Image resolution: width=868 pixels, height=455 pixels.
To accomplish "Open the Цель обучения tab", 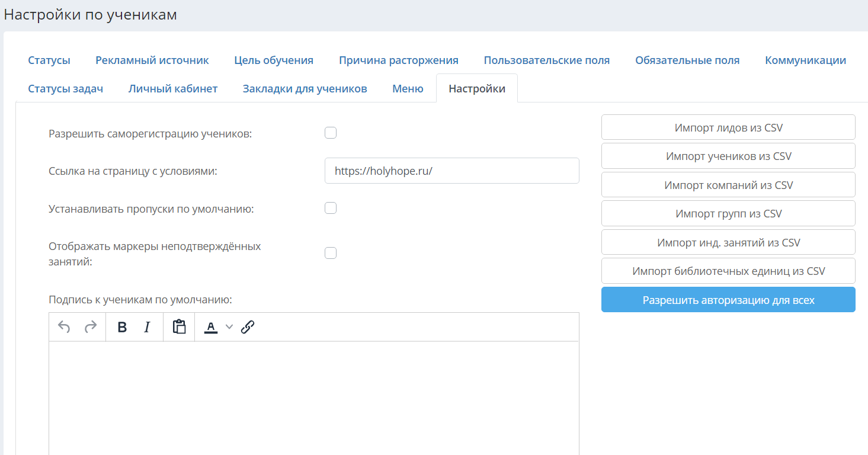I will click(274, 60).
